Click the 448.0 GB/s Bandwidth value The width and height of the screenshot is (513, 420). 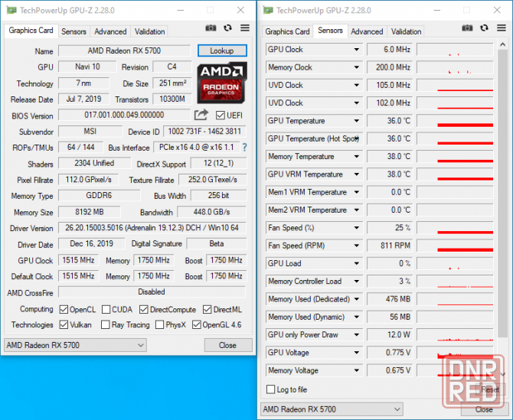(211, 212)
